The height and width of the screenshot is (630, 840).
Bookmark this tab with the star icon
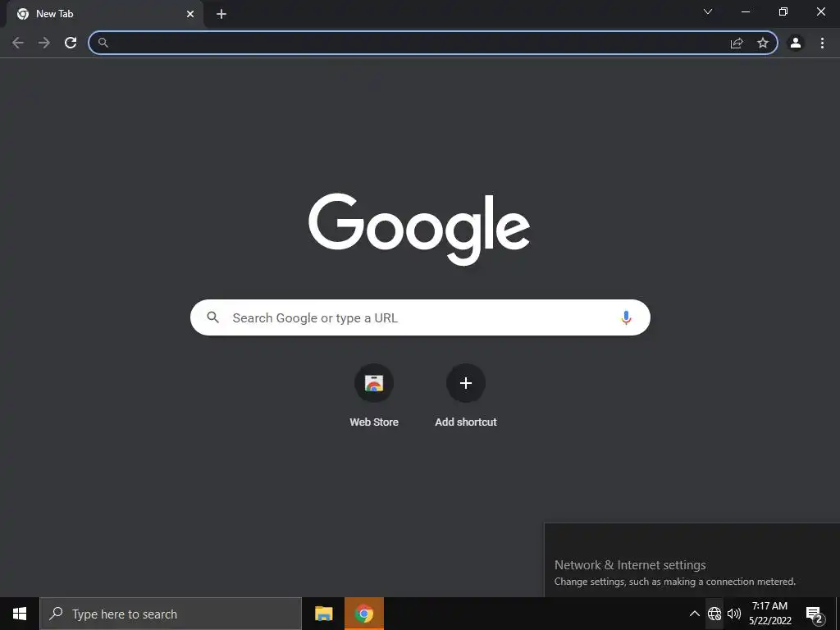[763, 43]
